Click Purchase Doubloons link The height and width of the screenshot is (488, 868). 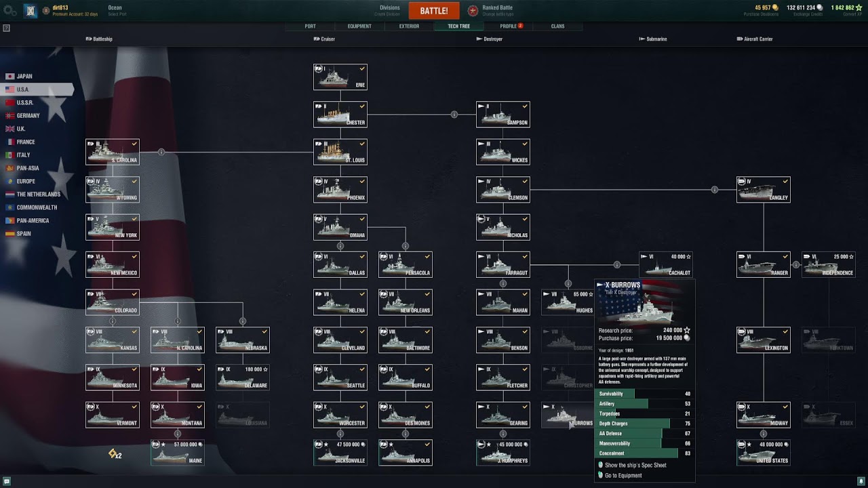761,14
